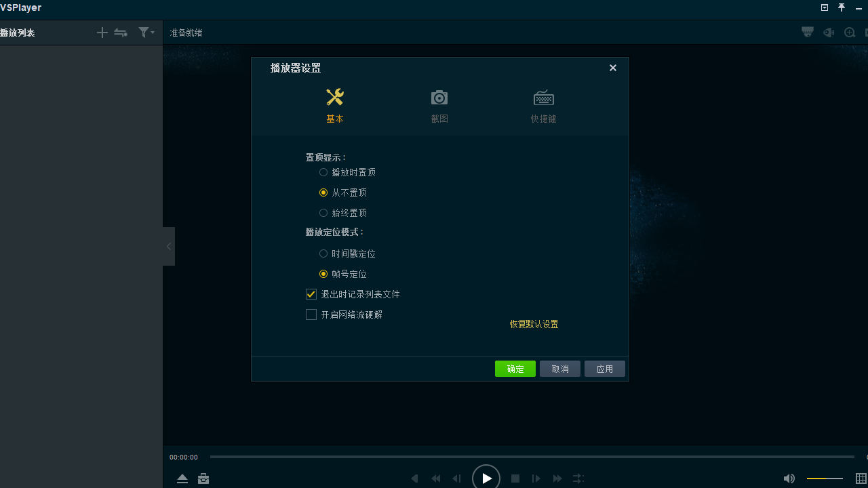Check the 开启网络流硬解 option
The height and width of the screenshot is (488, 868).
tap(311, 314)
